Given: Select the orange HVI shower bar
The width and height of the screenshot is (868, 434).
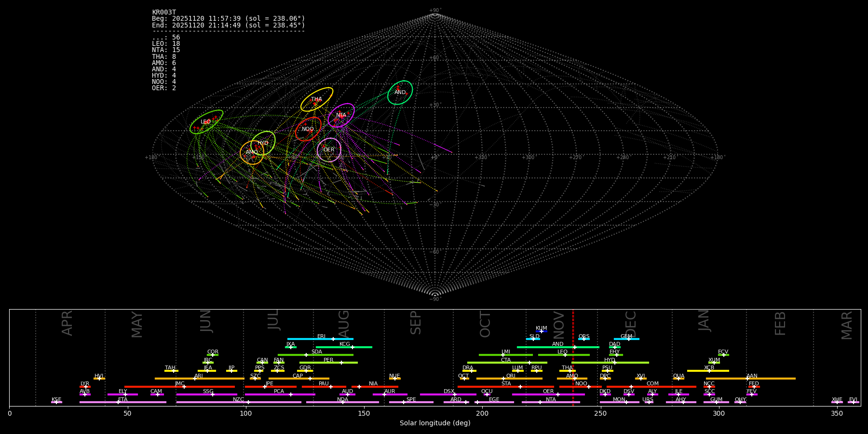Looking at the screenshot, I should click(x=99, y=379).
